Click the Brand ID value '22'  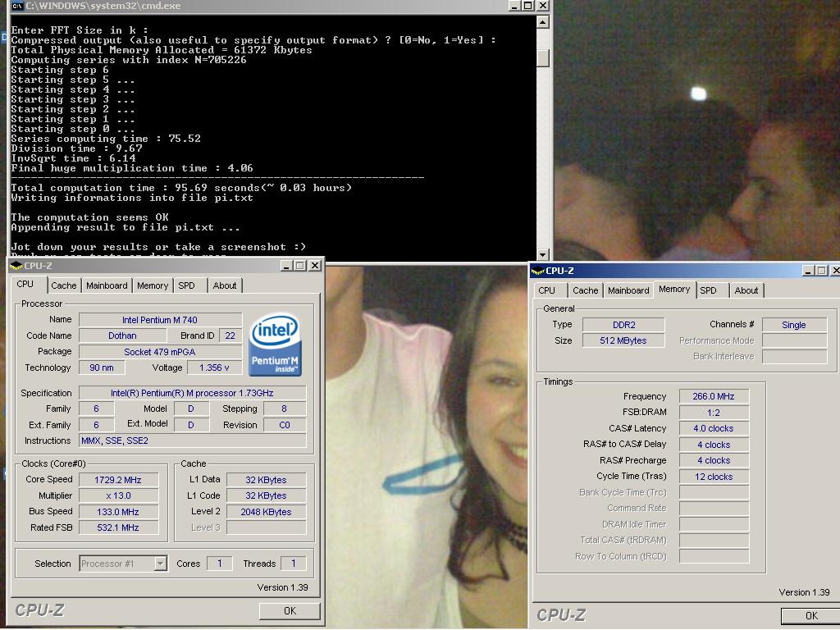(x=231, y=336)
